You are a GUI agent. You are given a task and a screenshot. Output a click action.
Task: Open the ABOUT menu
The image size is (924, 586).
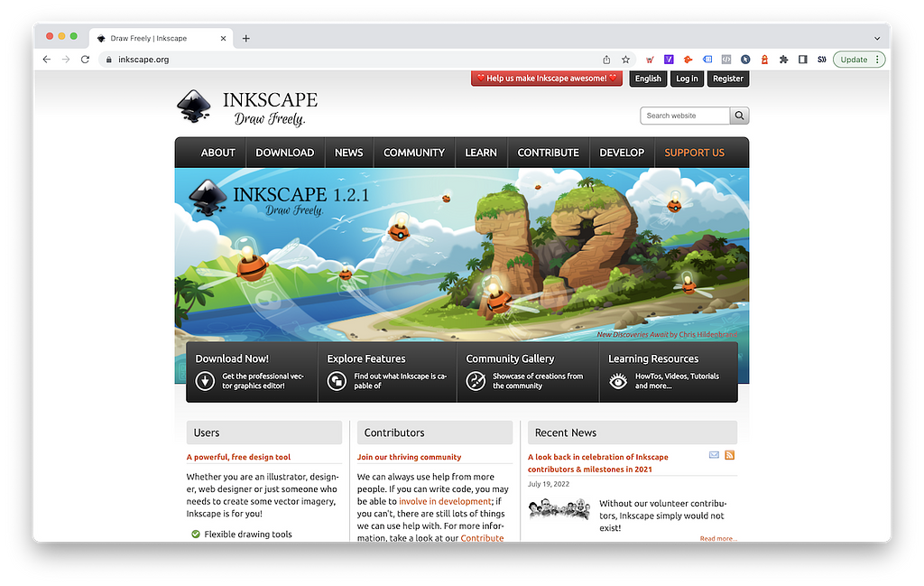[218, 153]
